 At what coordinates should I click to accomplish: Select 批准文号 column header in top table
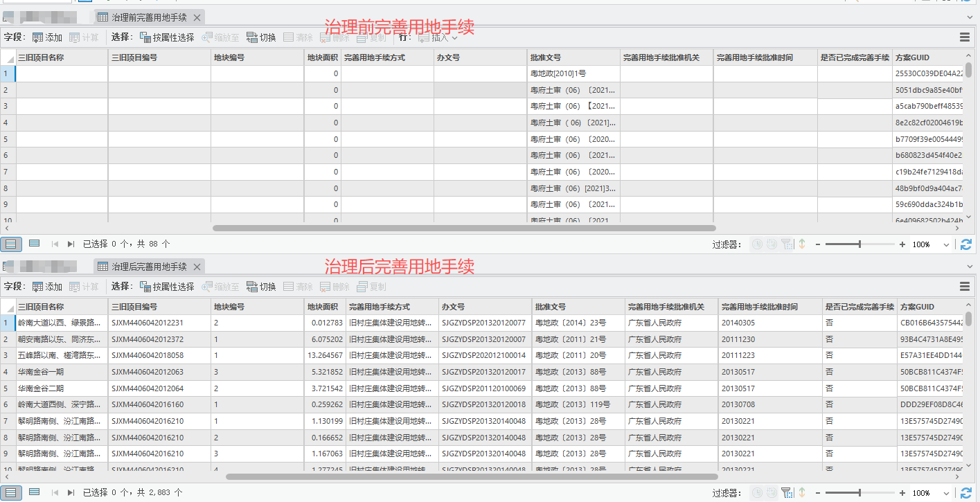click(x=573, y=57)
